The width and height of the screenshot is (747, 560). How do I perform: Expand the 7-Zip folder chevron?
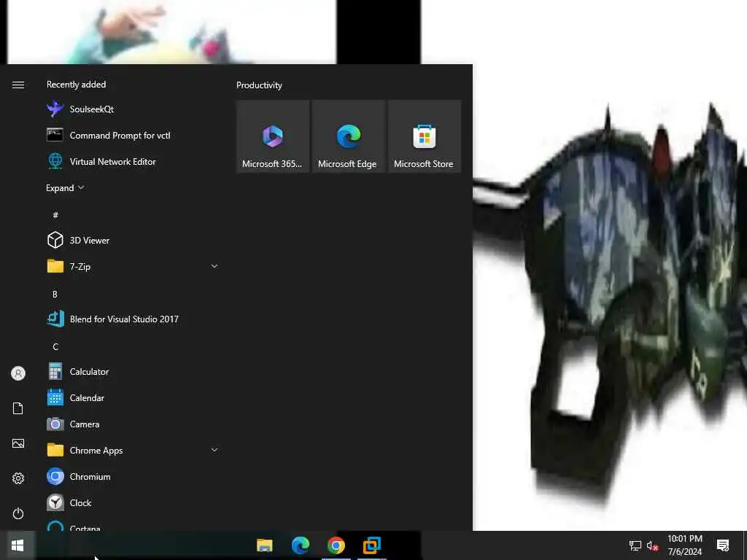[x=214, y=266]
